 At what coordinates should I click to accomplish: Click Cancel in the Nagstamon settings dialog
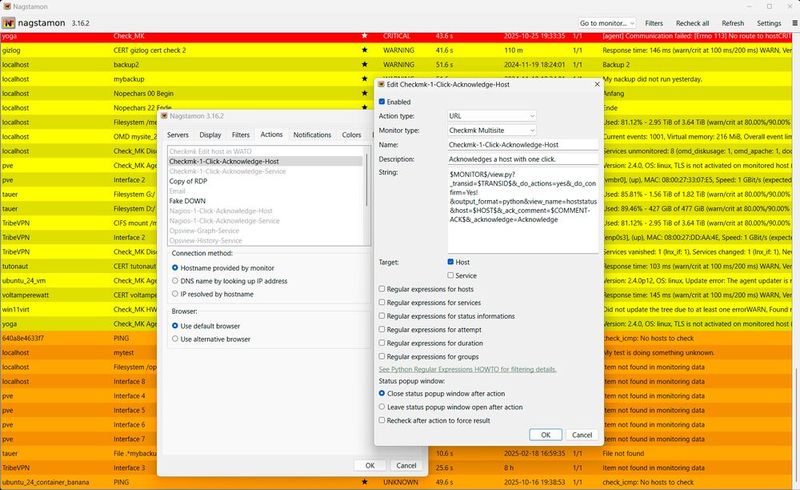tap(406, 466)
